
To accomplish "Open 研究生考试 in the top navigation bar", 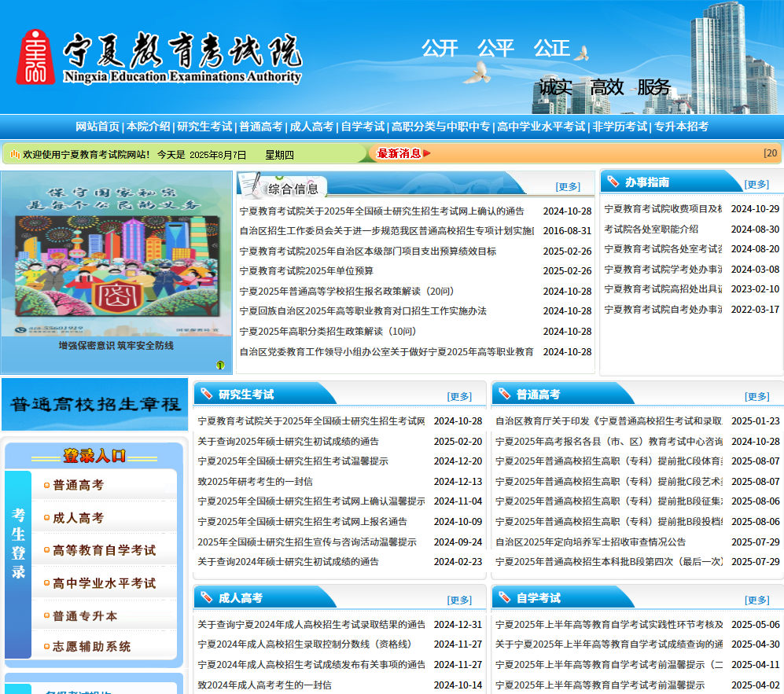I will tap(204, 127).
